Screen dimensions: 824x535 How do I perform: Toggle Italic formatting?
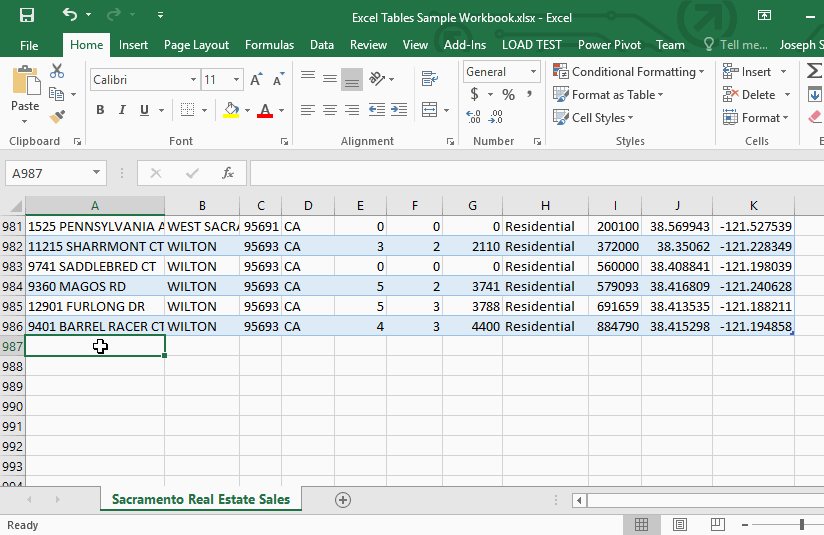pyautogui.click(x=122, y=110)
